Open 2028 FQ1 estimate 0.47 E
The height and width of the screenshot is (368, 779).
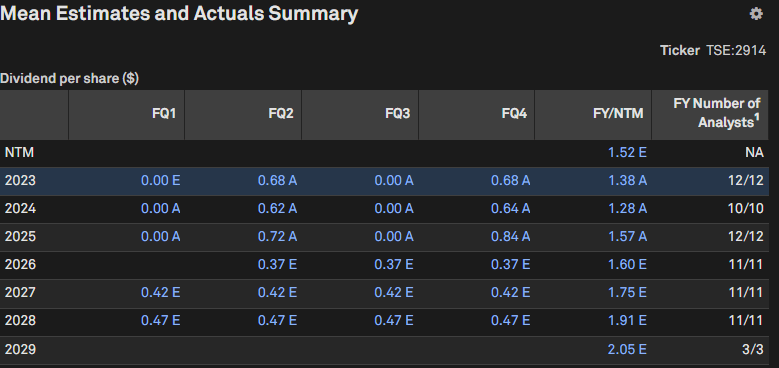pyautogui.click(x=160, y=321)
